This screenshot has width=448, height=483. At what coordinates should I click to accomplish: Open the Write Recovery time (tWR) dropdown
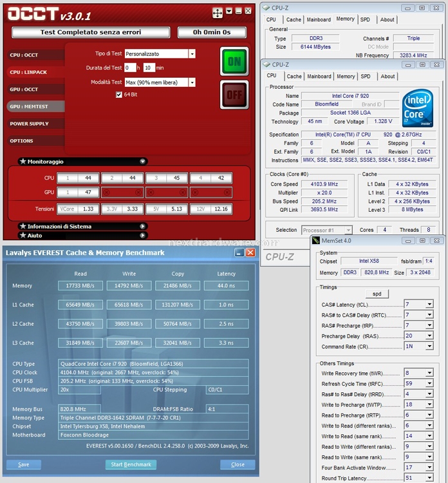pos(429,373)
